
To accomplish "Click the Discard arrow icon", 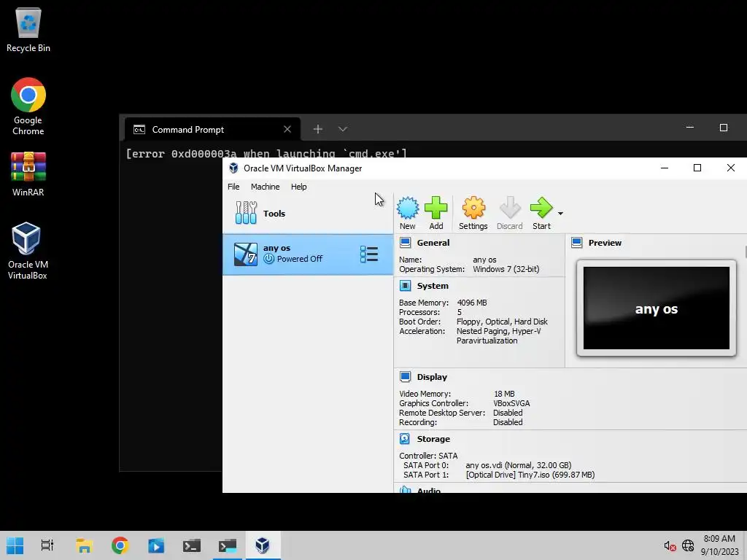I will click(x=510, y=208).
